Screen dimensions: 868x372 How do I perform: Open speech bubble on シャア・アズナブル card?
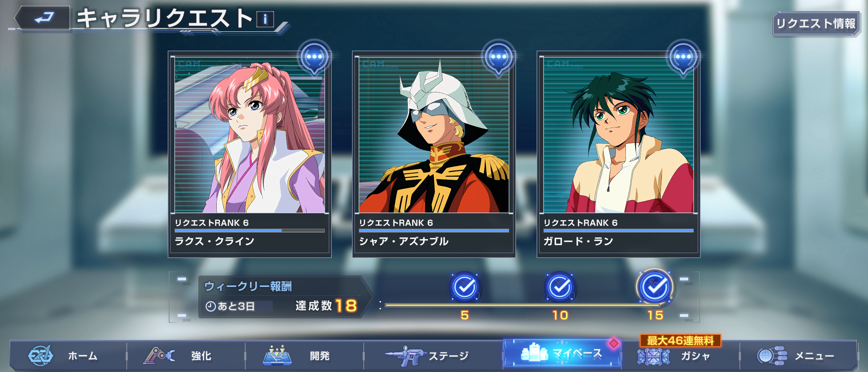click(499, 58)
